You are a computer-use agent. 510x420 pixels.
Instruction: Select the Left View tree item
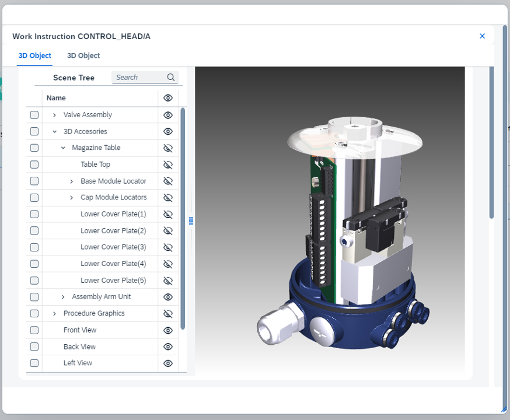[78, 363]
